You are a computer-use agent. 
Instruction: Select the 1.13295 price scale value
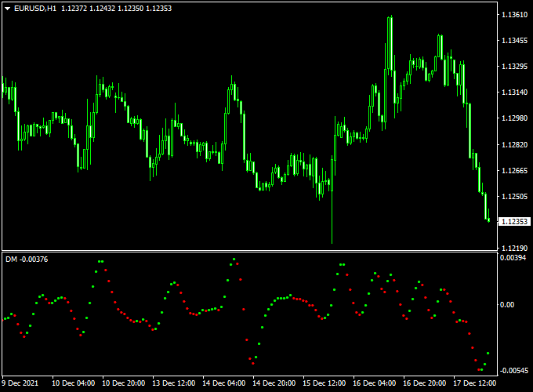(x=515, y=67)
